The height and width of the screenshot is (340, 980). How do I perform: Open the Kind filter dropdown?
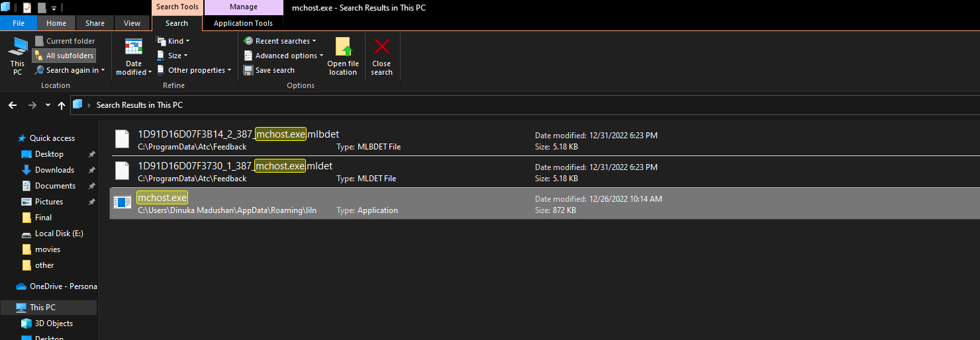coord(173,41)
